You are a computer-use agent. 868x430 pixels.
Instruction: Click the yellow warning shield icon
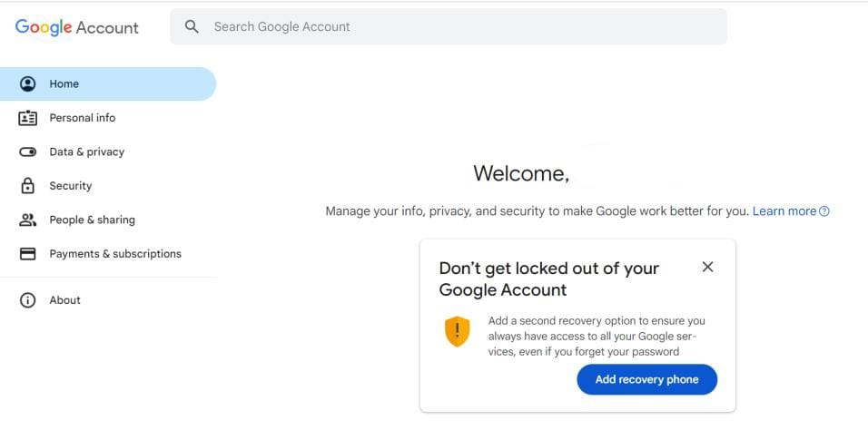pyautogui.click(x=458, y=331)
